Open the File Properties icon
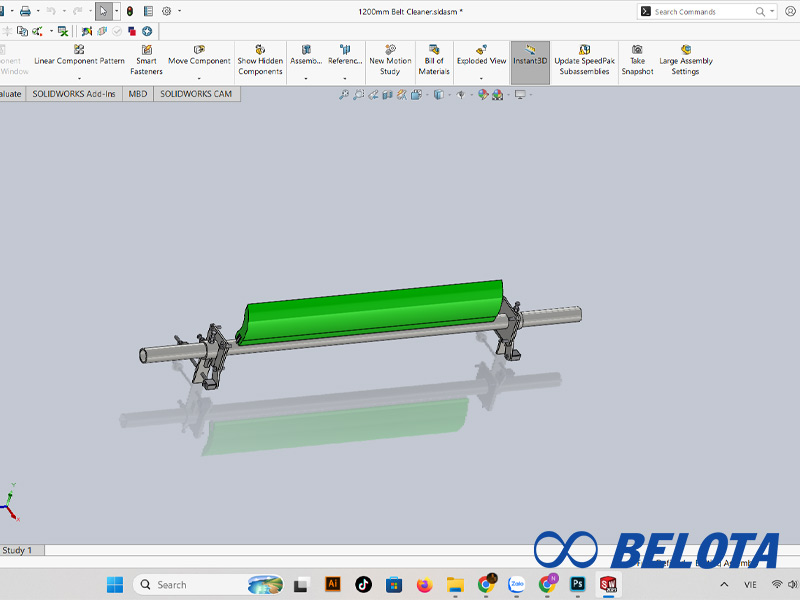800x600 pixels. pos(148,11)
